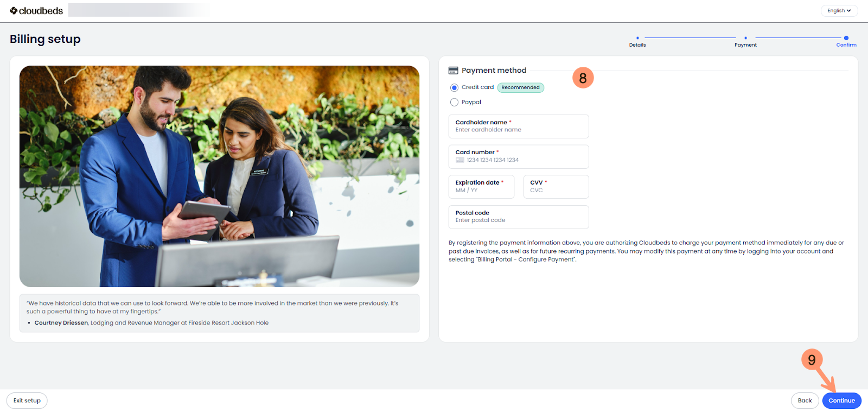Click the credit card icon beside Payment method

click(x=453, y=71)
